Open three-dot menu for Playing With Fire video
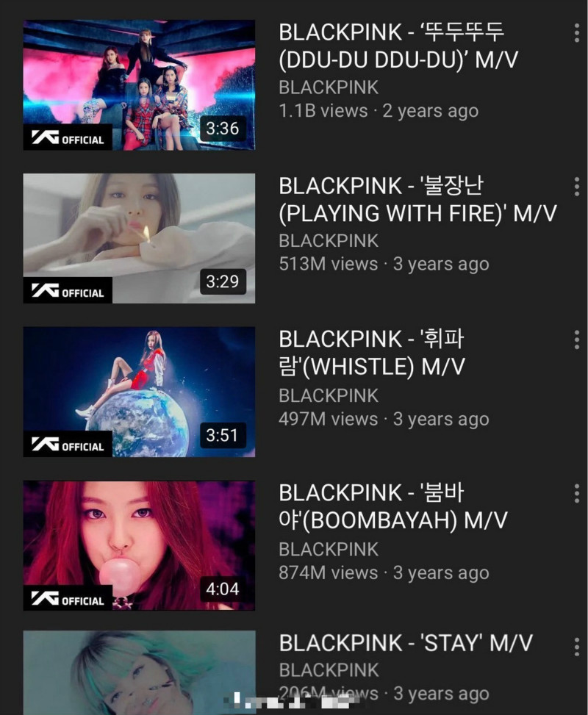This screenshot has height=715, width=588. 577,187
